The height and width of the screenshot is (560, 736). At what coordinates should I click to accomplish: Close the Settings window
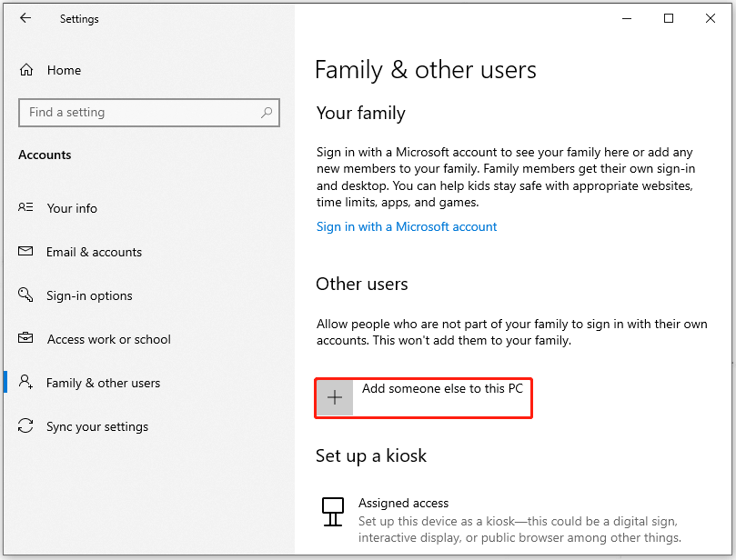tap(711, 19)
